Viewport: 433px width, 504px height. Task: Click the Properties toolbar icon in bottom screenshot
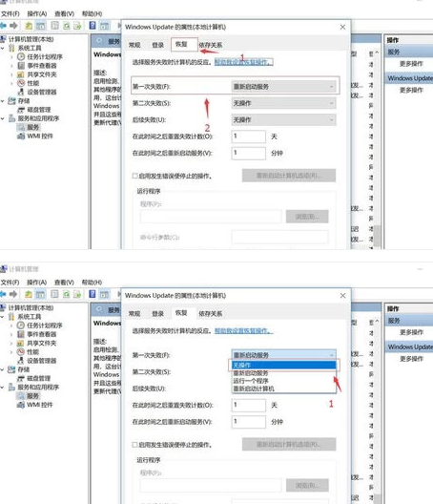click(x=55, y=294)
